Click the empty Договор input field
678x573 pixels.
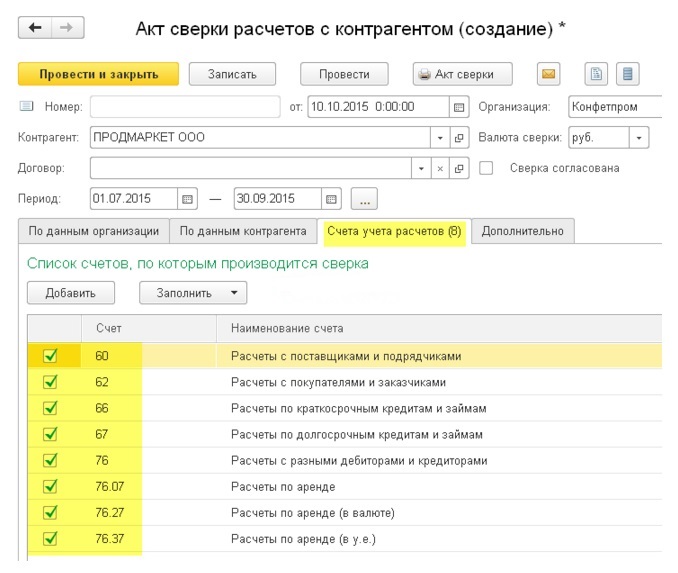point(251,168)
